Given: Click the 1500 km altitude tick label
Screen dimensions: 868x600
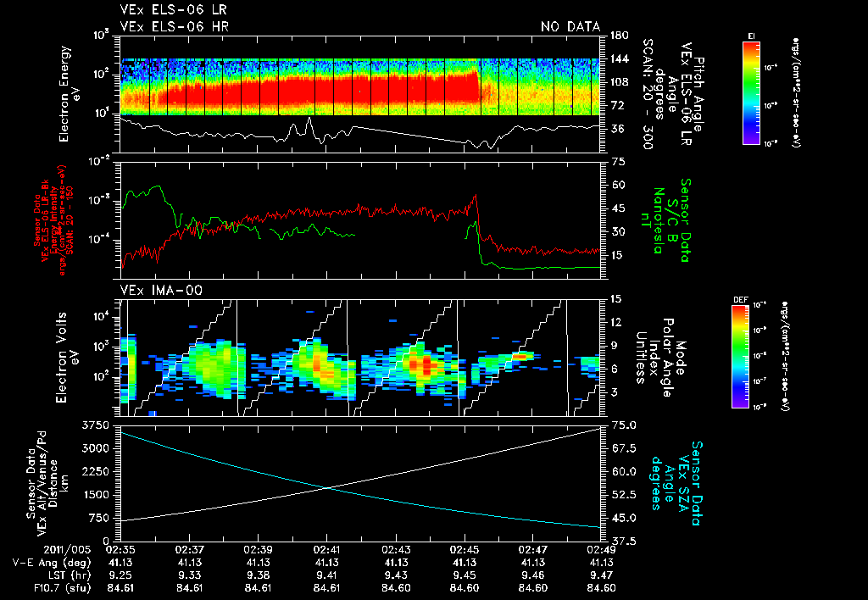Looking at the screenshot, I should (x=95, y=495).
